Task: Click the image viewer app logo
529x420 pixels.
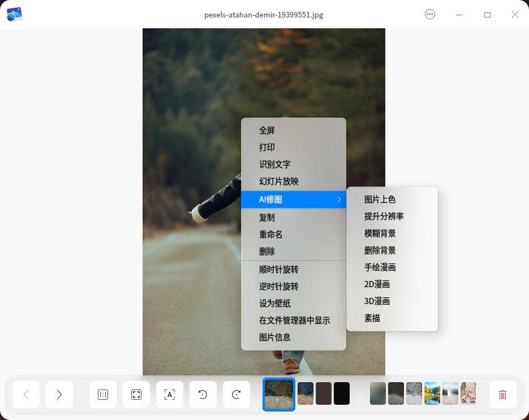Action: coord(14,14)
